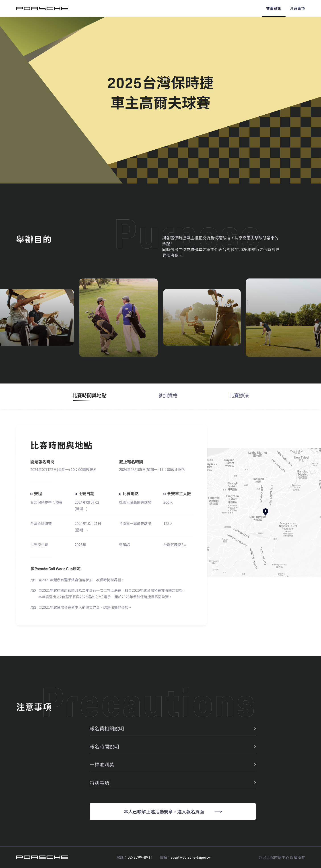Click the phone number 02-2799-8911

(x=140, y=857)
